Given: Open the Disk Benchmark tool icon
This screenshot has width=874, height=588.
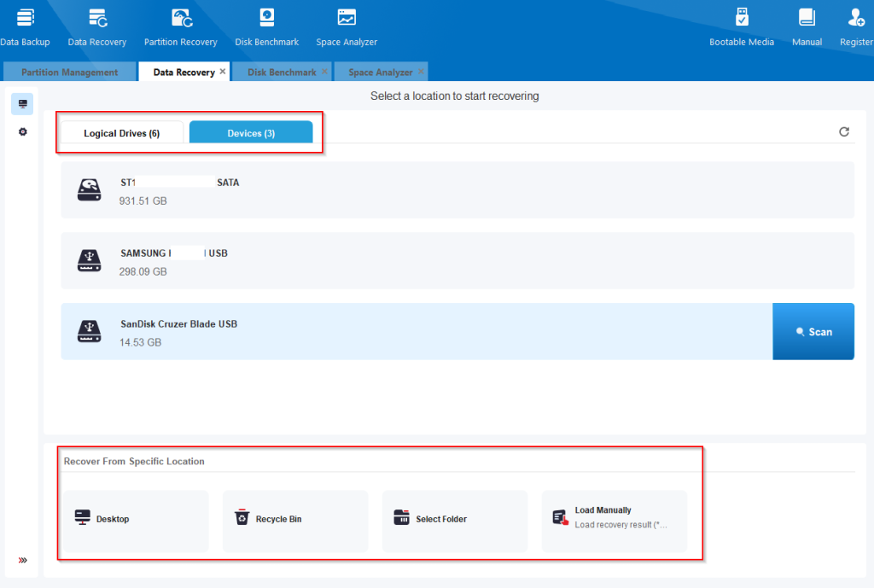Looking at the screenshot, I should click(x=267, y=18).
